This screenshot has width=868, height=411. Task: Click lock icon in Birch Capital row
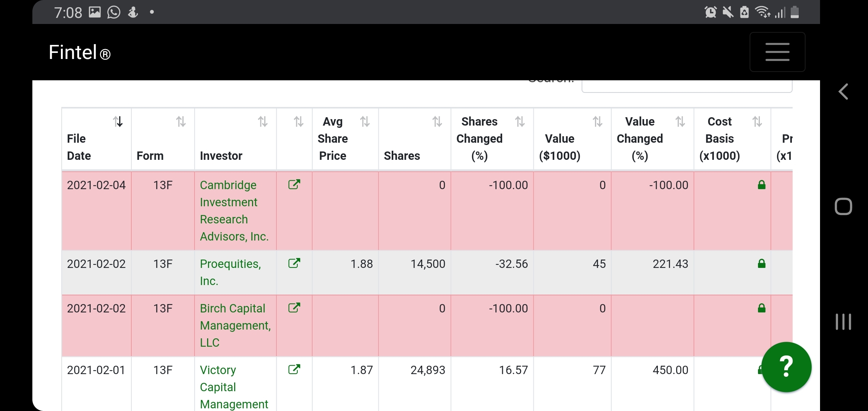[x=761, y=308]
